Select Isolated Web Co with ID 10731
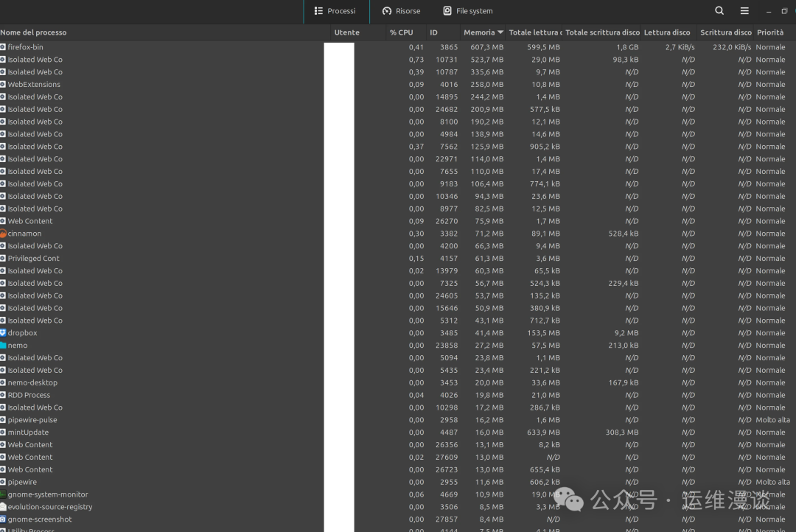Image resolution: width=796 pixels, height=532 pixels. point(398,60)
